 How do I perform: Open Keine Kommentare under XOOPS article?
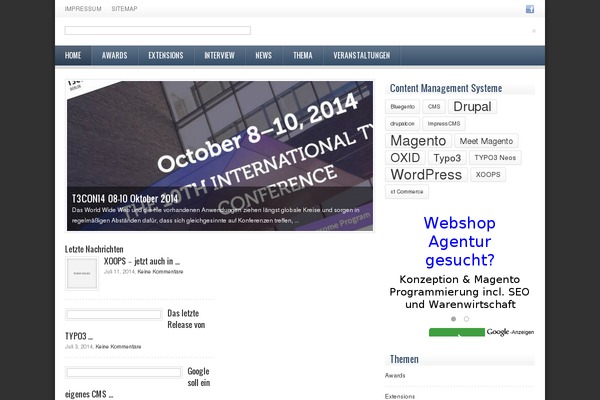click(x=160, y=272)
